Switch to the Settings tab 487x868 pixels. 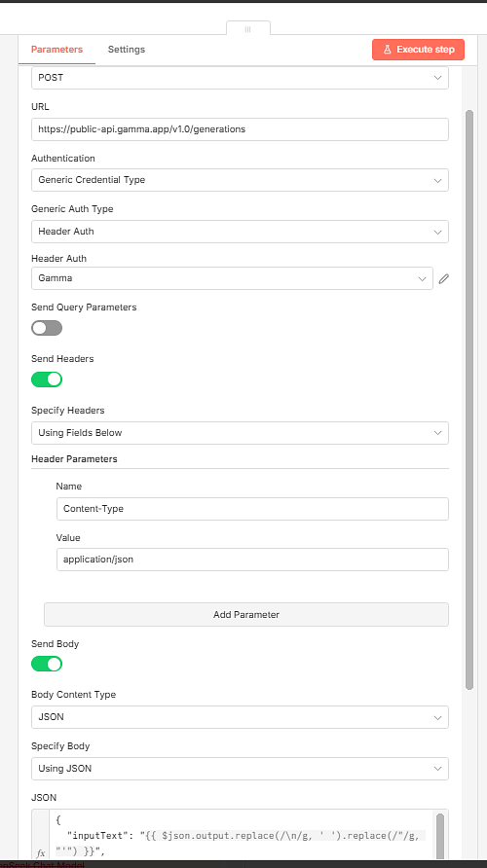click(127, 50)
